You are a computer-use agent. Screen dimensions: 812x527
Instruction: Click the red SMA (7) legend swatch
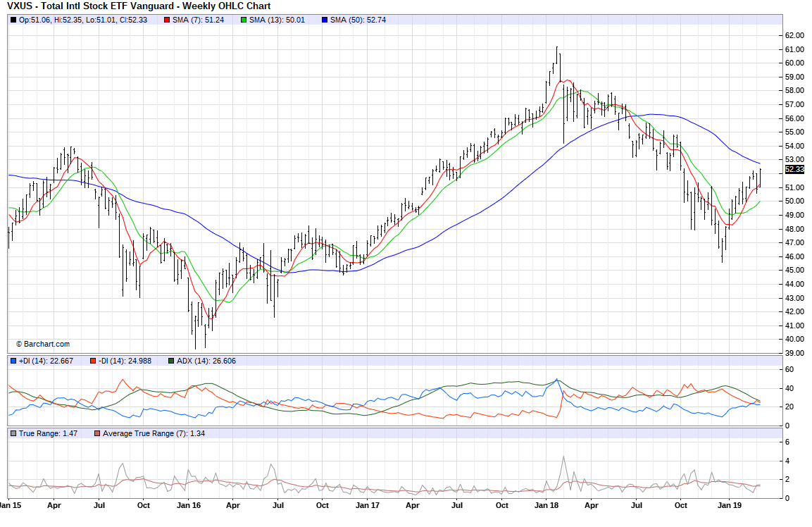pos(167,20)
